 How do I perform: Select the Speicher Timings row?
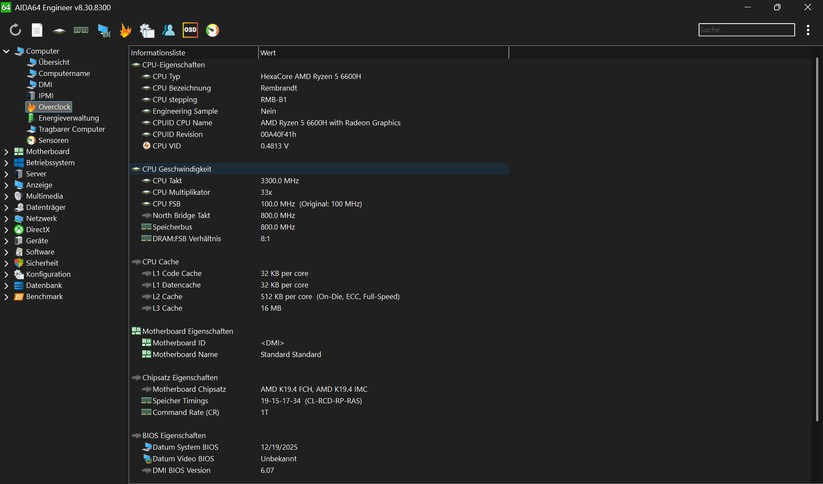pos(319,401)
